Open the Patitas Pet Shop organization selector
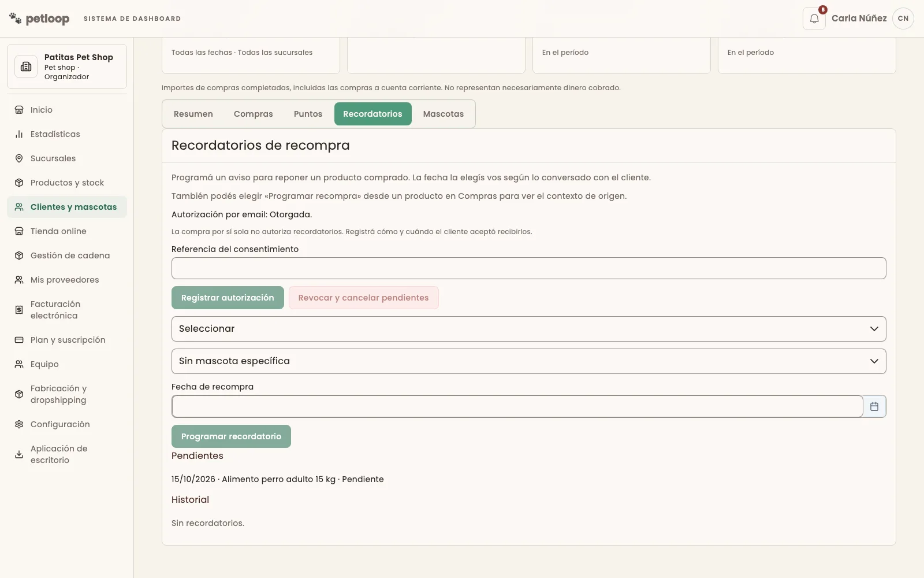The height and width of the screenshot is (578, 924). point(67,66)
